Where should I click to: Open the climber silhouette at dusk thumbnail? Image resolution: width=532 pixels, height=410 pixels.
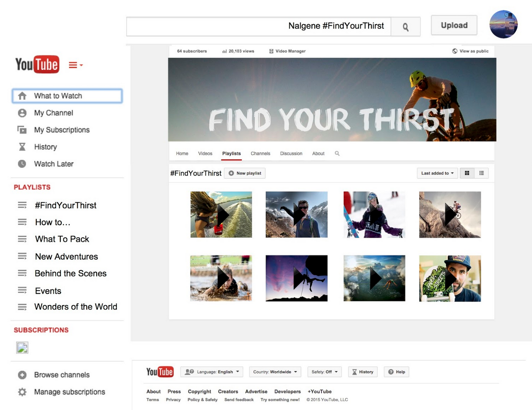[296, 278]
